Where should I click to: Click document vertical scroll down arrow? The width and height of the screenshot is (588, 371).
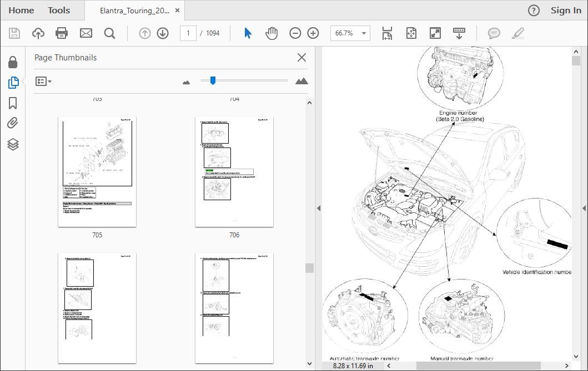pos(576,357)
